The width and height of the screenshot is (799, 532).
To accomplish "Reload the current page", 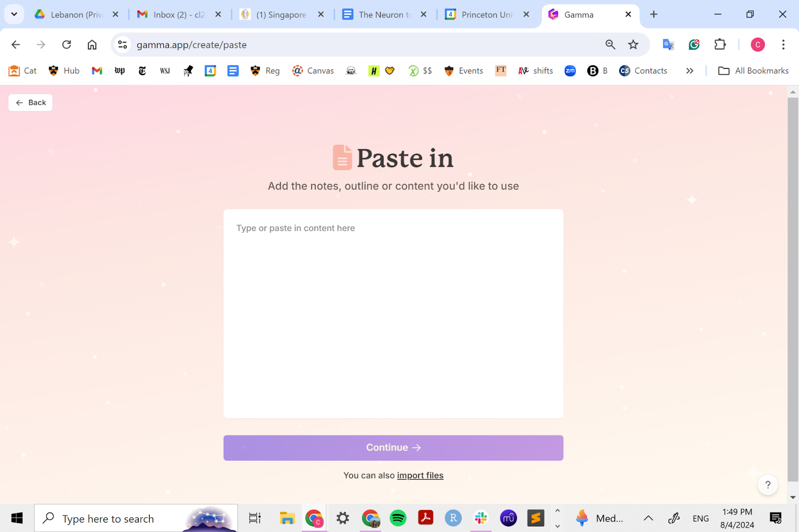I will (x=66, y=45).
